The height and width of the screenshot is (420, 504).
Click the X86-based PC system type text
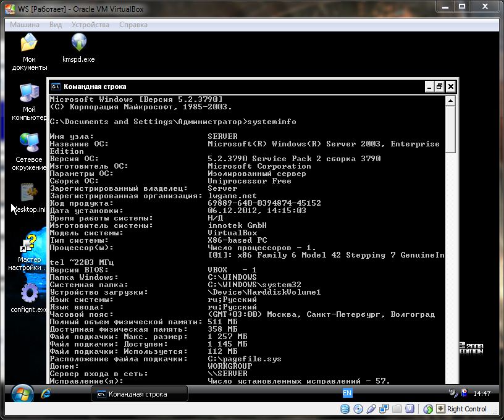point(237,240)
